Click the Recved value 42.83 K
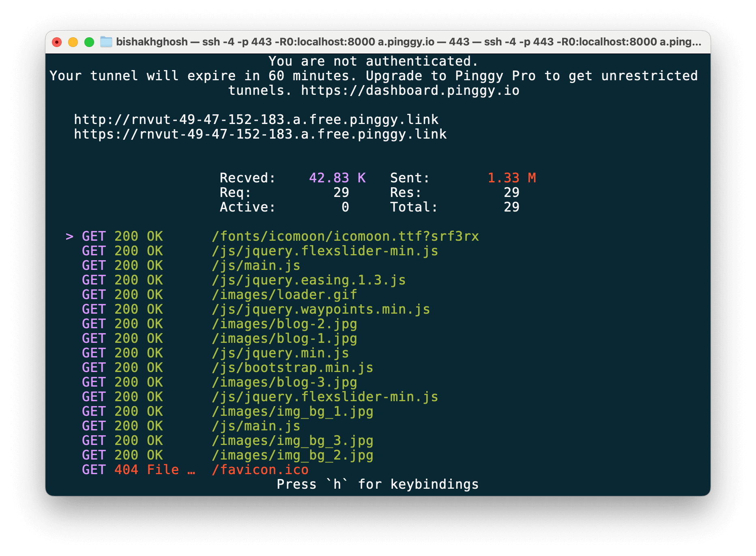The image size is (756, 556). click(337, 178)
